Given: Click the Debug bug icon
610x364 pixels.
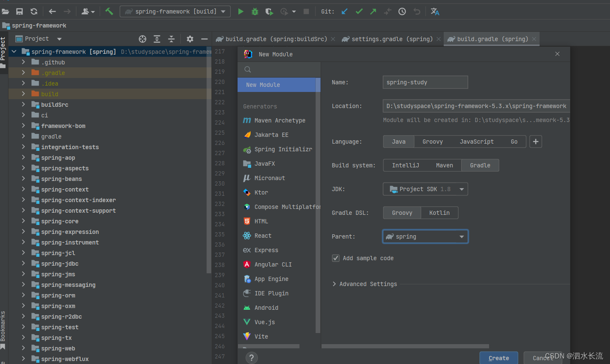Looking at the screenshot, I should click(x=255, y=11).
